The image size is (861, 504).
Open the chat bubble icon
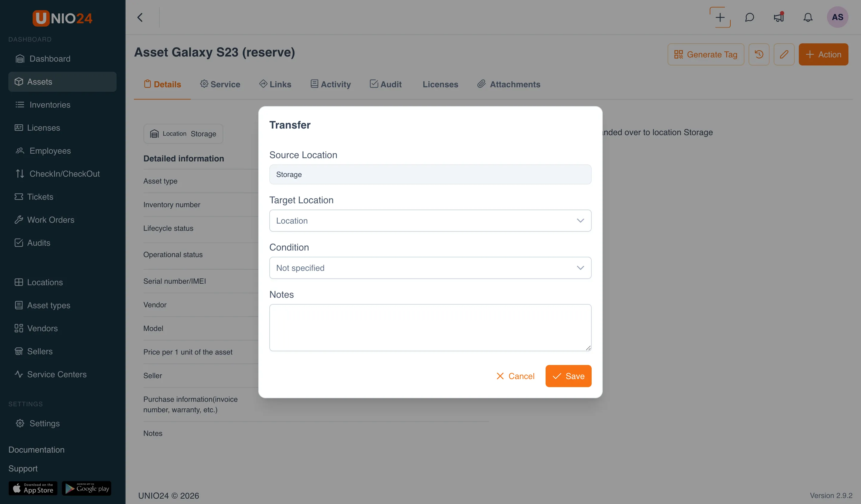click(x=749, y=17)
